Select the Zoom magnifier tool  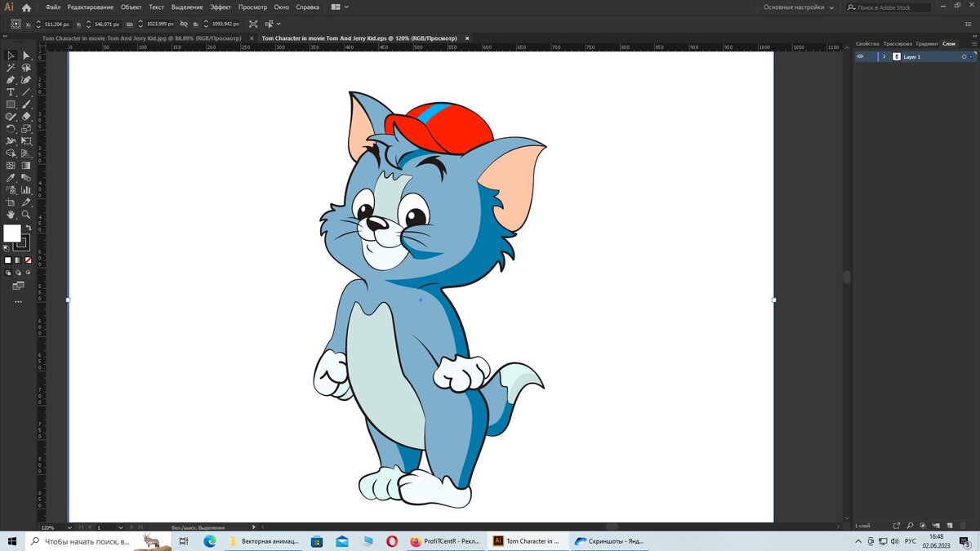pos(26,214)
